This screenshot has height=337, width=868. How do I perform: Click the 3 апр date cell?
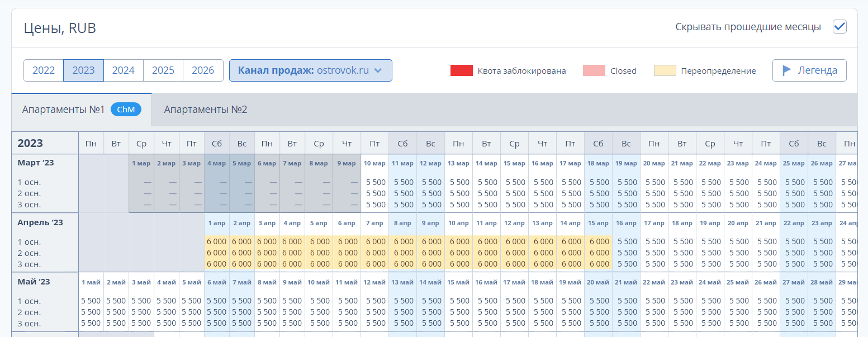point(267,222)
